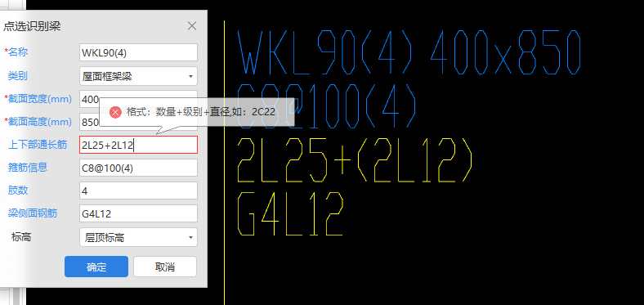Click the 箍筋信息 label

(28, 168)
